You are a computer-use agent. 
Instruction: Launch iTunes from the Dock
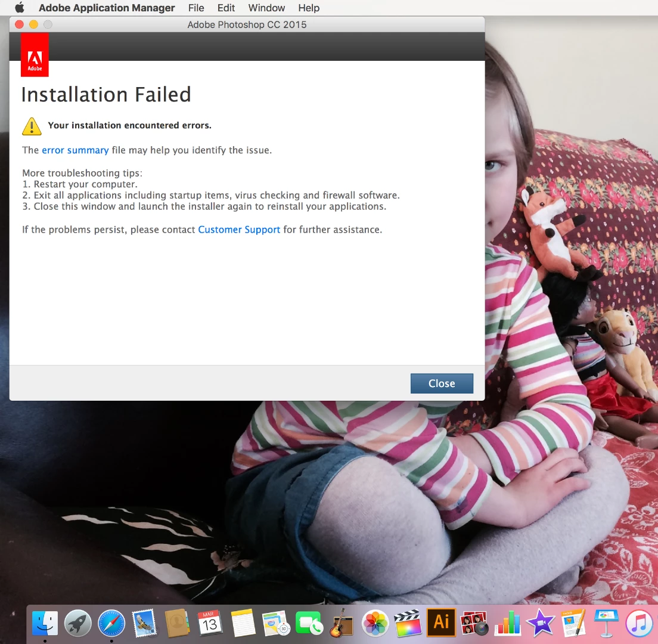click(x=639, y=623)
